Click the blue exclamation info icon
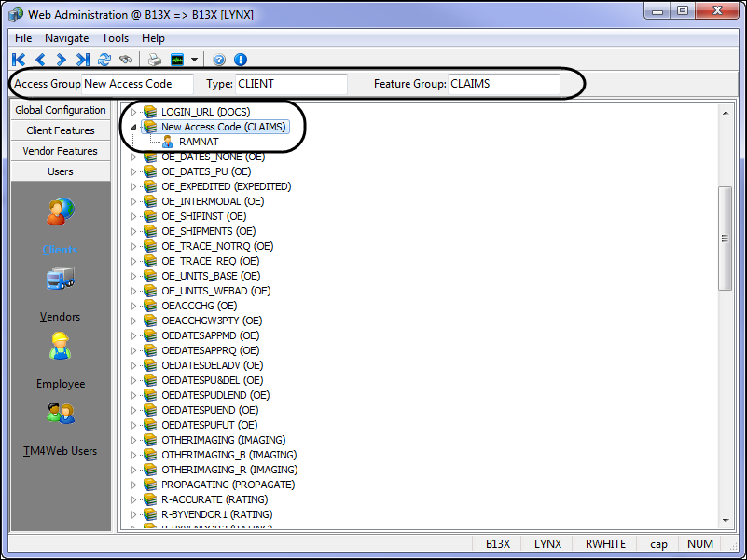 click(241, 60)
